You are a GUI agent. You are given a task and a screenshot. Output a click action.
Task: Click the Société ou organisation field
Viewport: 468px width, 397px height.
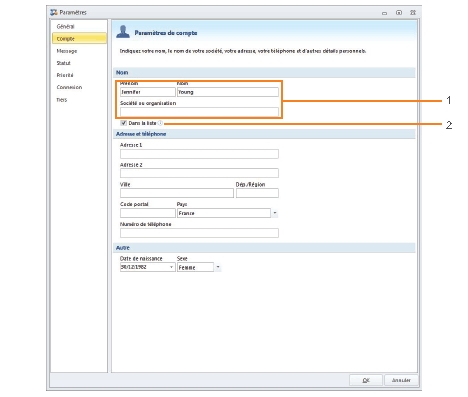tap(199, 112)
